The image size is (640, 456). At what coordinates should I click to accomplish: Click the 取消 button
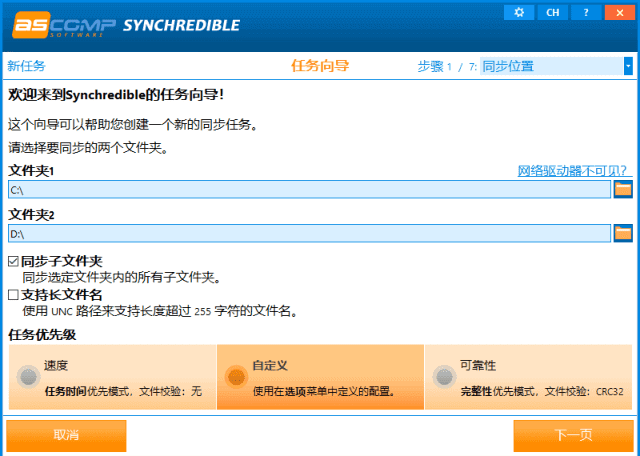66,436
